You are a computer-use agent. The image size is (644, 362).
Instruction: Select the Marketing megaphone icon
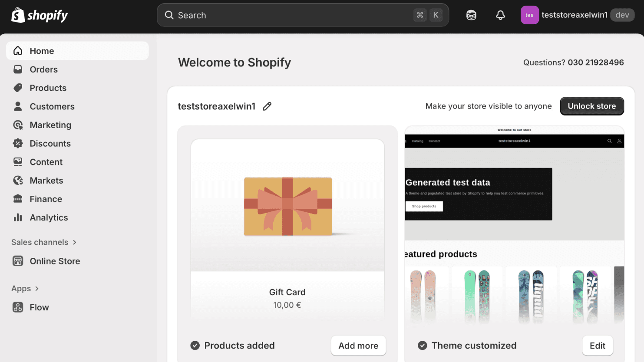(17, 125)
